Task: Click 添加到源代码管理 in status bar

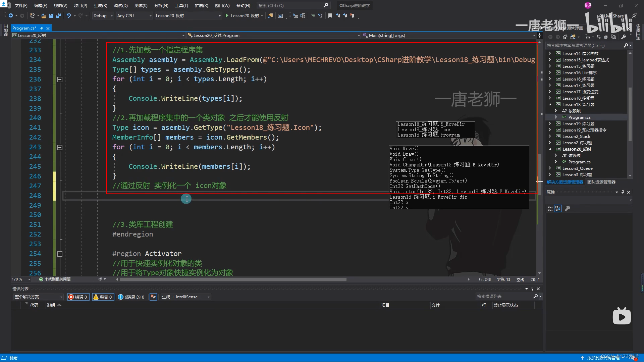Action: click(603, 358)
